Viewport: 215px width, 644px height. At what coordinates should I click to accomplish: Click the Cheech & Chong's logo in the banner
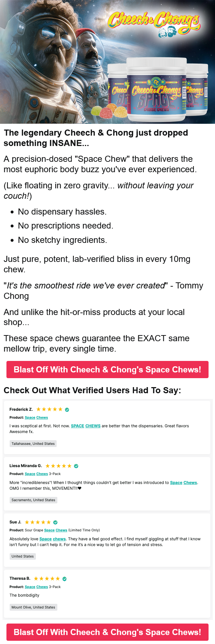pos(154,20)
